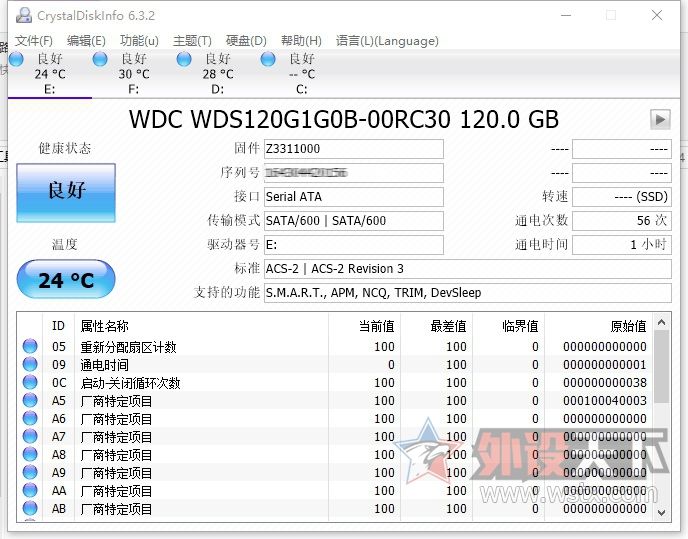This screenshot has height=539, width=688.
Task: Open the 编辑(E) menu
Action: (86, 41)
